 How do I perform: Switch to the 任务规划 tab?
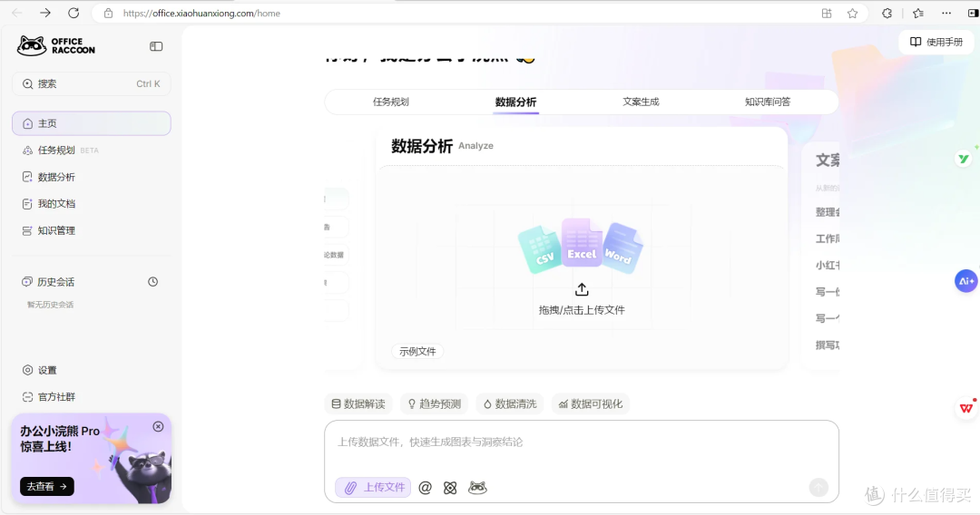tap(390, 102)
